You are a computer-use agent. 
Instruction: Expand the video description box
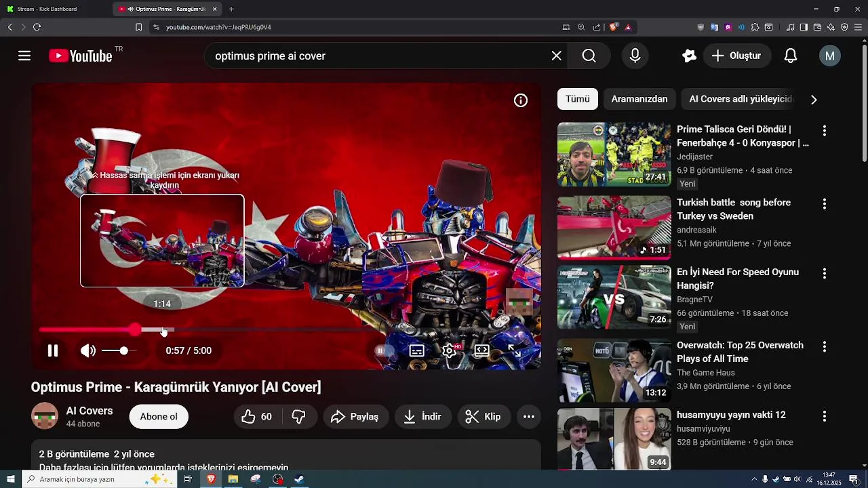point(285,455)
